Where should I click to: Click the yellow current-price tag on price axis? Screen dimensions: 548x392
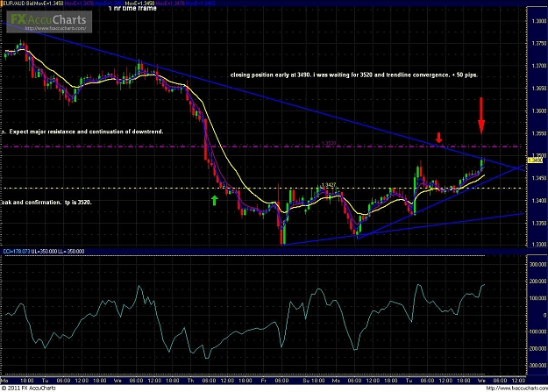[x=535, y=160]
